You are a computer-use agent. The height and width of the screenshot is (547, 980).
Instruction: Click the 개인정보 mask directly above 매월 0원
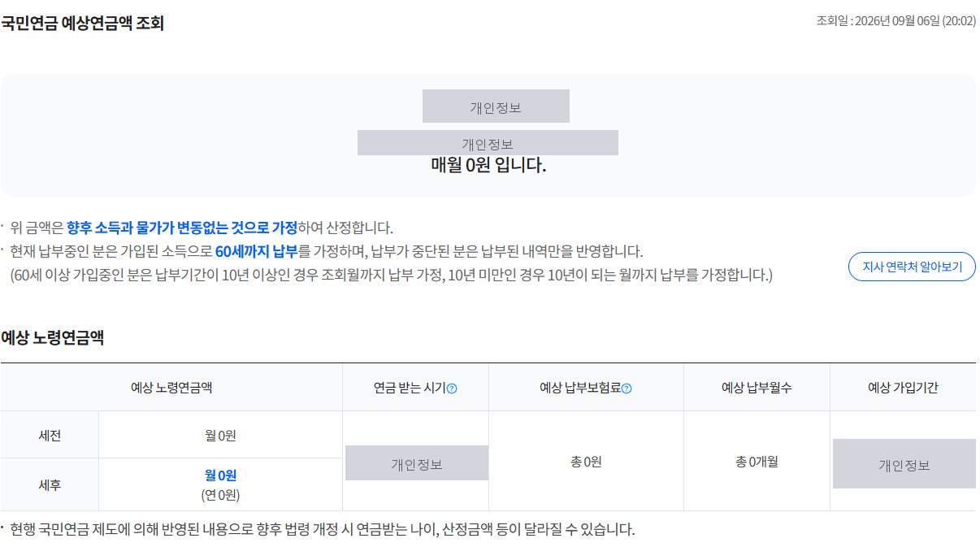click(x=488, y=143)
